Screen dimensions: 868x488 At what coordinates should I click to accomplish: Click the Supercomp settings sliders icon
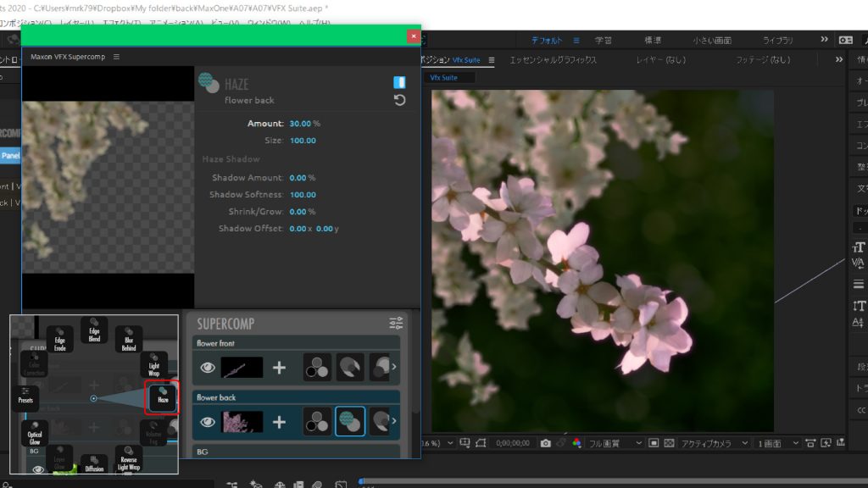coord(396,324)
